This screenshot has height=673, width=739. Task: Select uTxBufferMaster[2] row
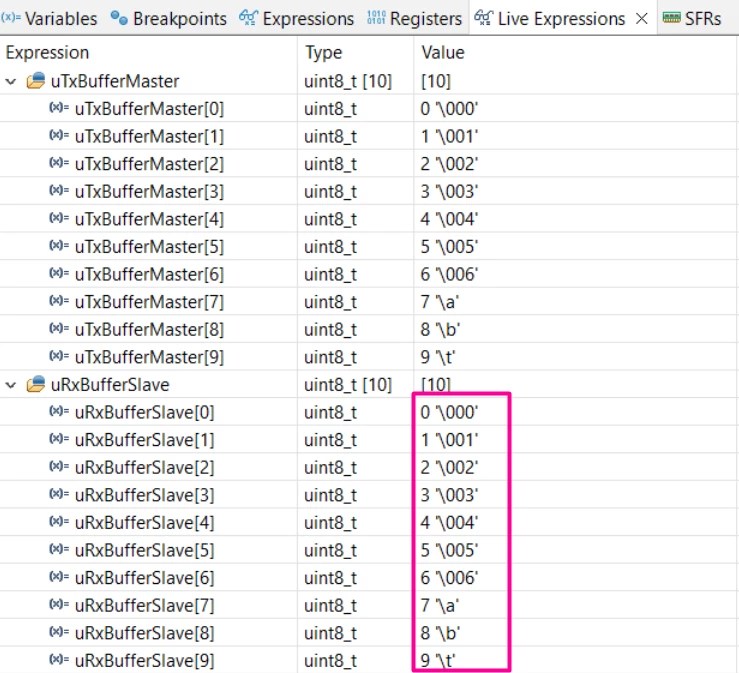(370, 164)
